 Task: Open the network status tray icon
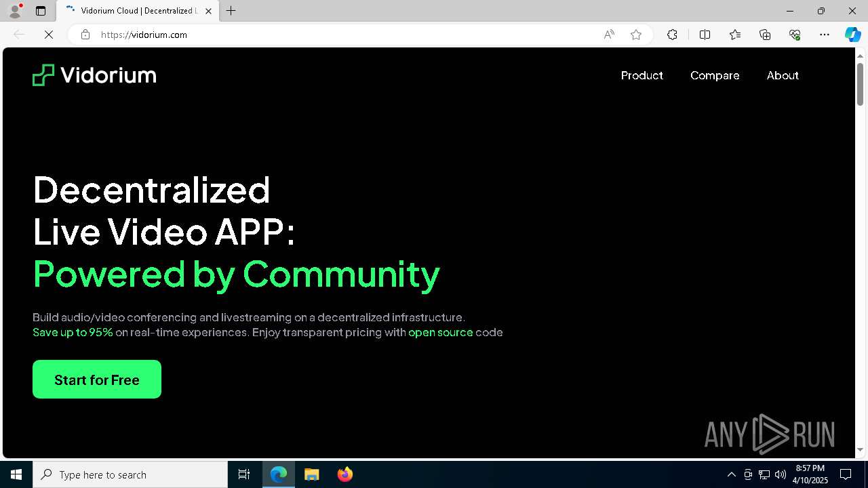coord(764,474)
